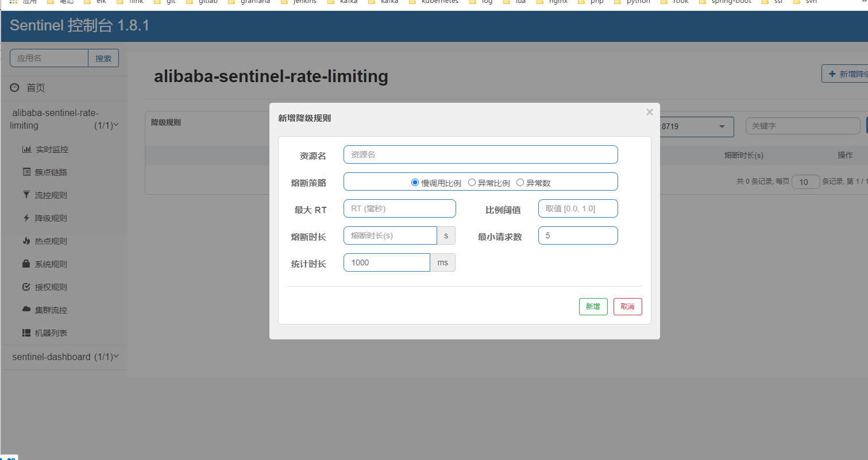Open 热点规则 menu item
This screenshot has height=460, width=868.
[x=52, y=241]
